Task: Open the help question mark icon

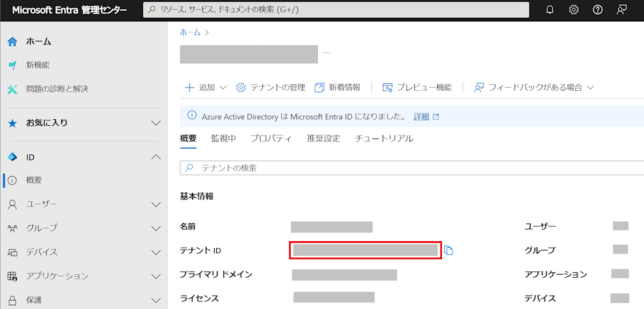Action: (x=598, y=10)
